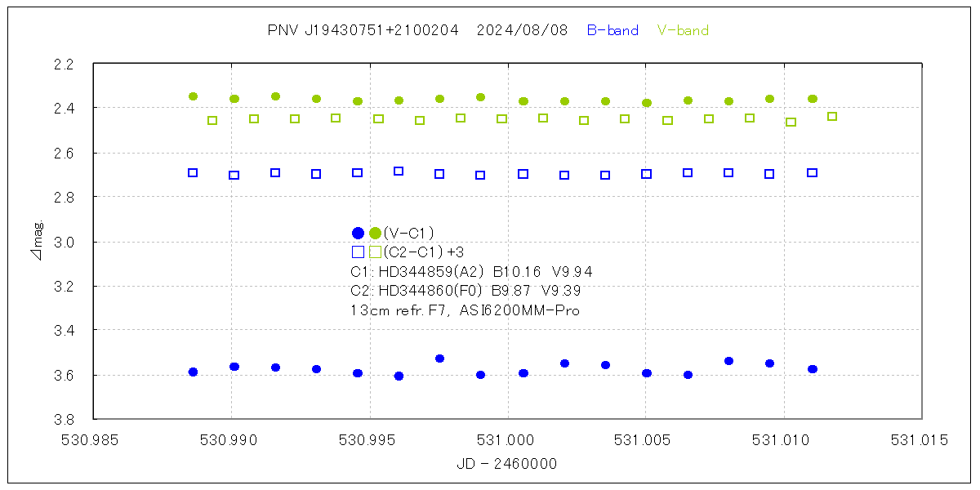Click the rightmost blue hollow square point

(812, 173)
